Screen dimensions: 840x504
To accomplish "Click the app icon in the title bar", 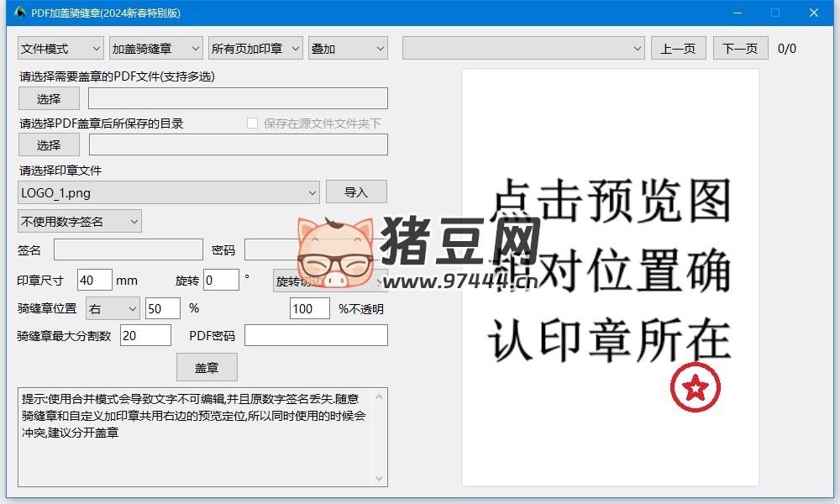I will 21,13.
